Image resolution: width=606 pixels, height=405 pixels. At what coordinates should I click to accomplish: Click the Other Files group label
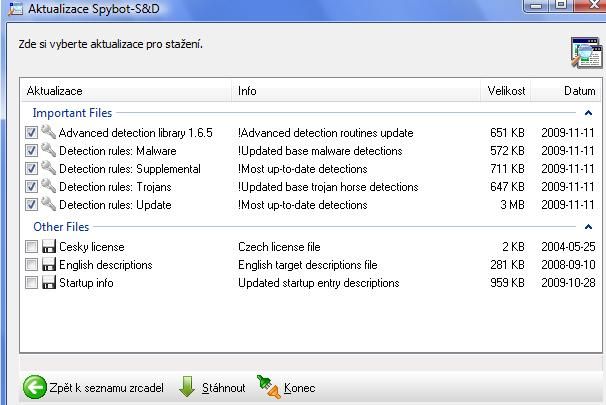pyautogui.click(x=61, y=227)
